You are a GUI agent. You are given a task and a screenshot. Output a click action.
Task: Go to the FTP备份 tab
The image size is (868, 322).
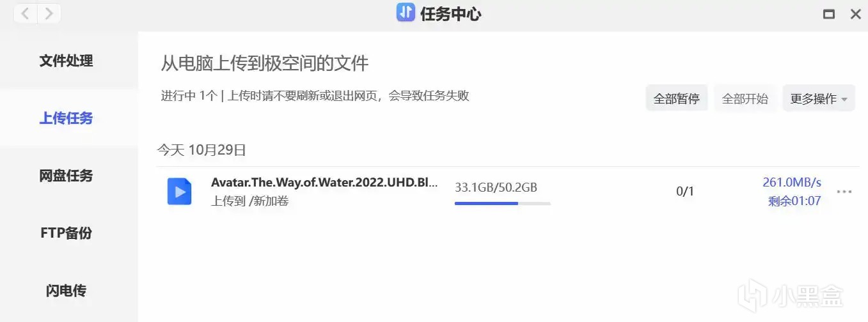(67, 233)
